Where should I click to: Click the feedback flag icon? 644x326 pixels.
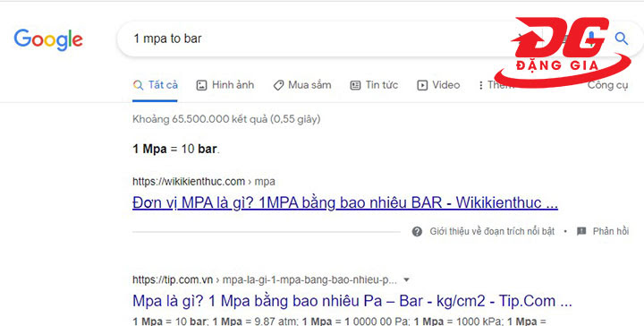tap(581, 231)
